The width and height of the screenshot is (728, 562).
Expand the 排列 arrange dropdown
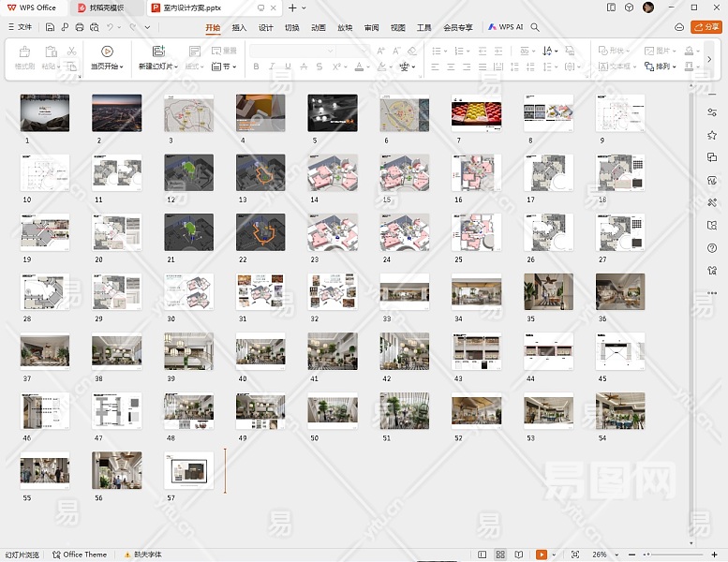tap(664, 67)
